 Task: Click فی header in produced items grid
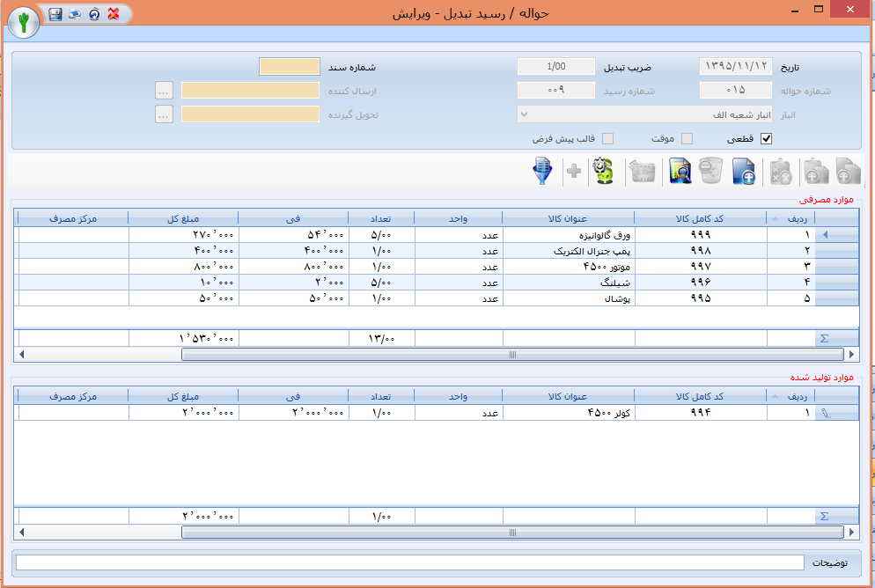point(293,397)
